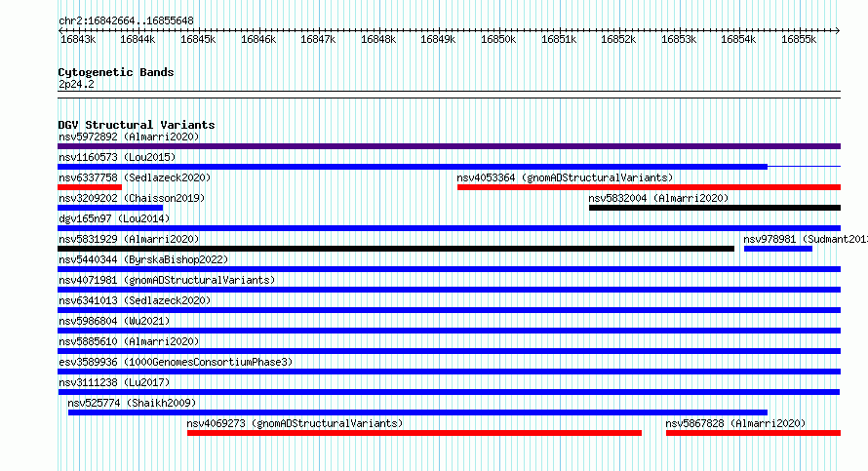Open nsv5986804 (Wu2021) label
Image resolution: width=868 pixels, height=471 pixels.
coord(114,321)
